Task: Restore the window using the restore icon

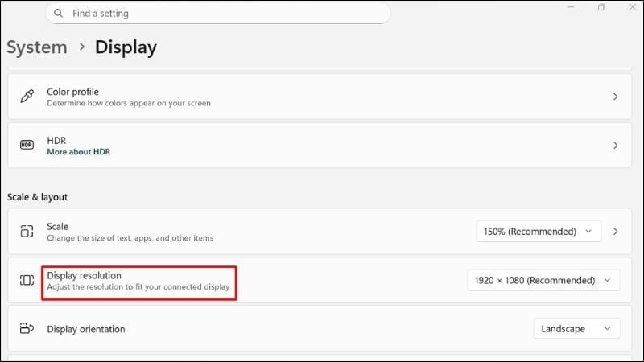Action: tap(601, 7)
